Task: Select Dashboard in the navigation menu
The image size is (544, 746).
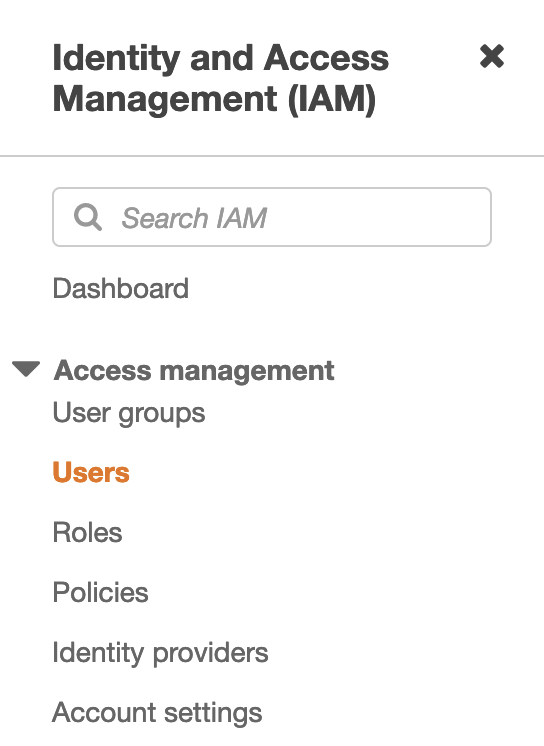Action: point(121,288)
